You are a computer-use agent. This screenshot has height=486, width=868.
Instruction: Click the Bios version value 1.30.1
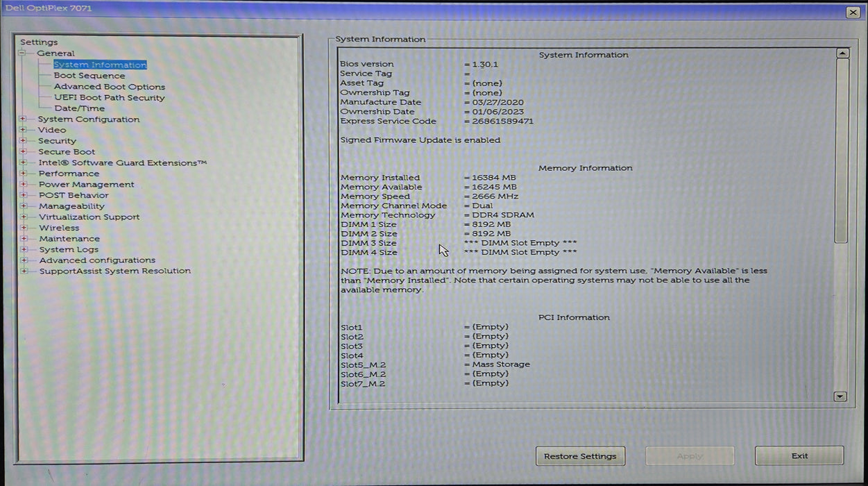485,64
